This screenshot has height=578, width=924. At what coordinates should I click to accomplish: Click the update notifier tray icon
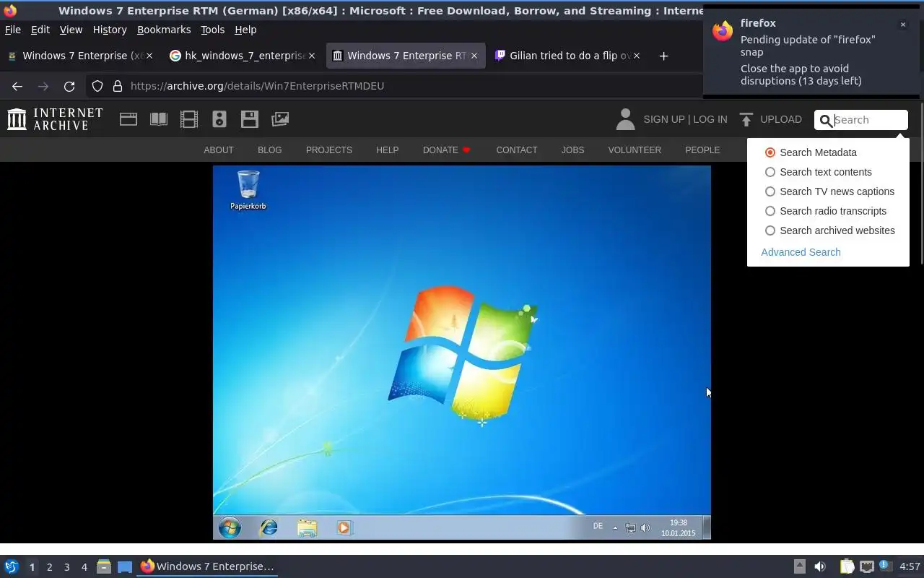tap(886, 566)
